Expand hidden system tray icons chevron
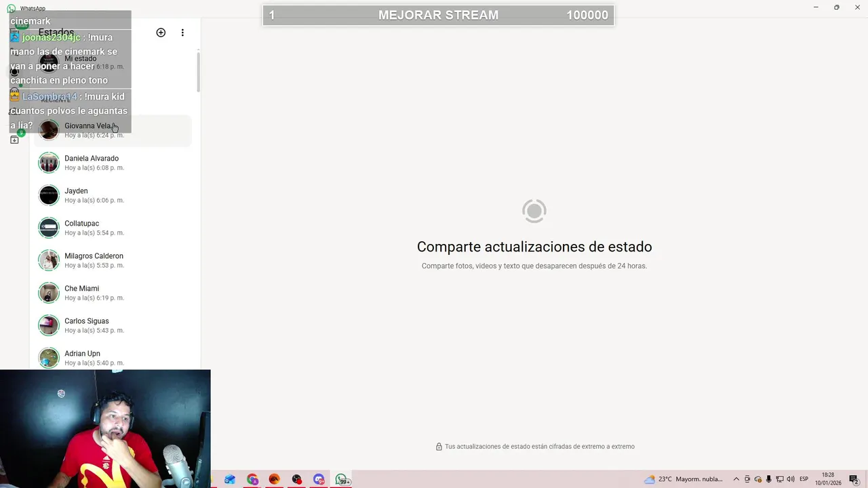Image resolution: width=868 pixels, height=488 pixels. (x=736, y=479)
